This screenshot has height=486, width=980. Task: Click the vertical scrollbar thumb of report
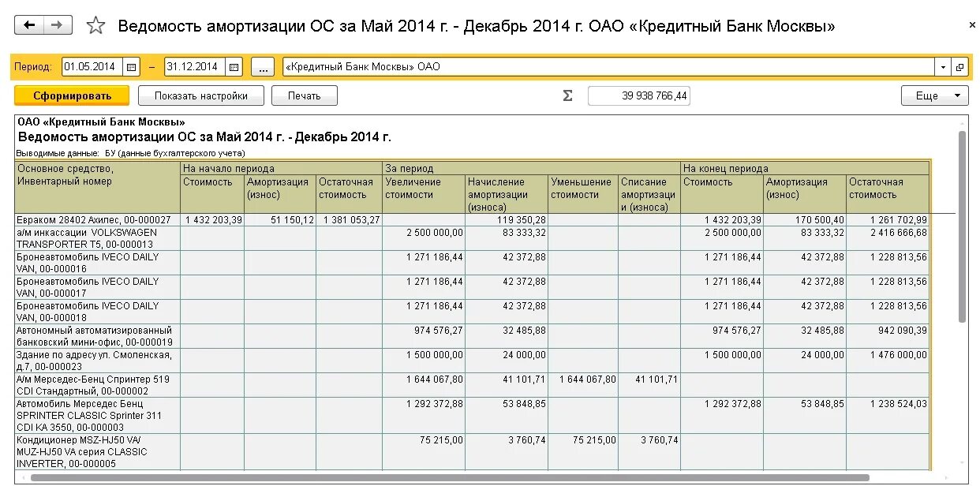(962, 226)
